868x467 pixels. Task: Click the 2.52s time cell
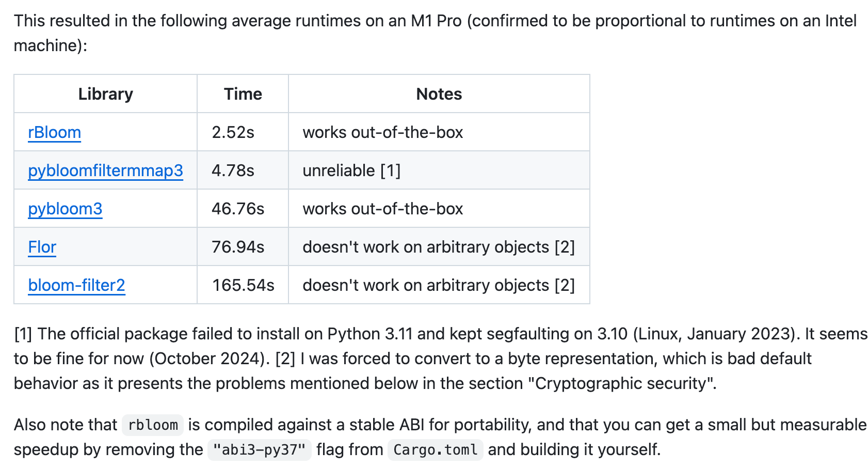point(233,132)
